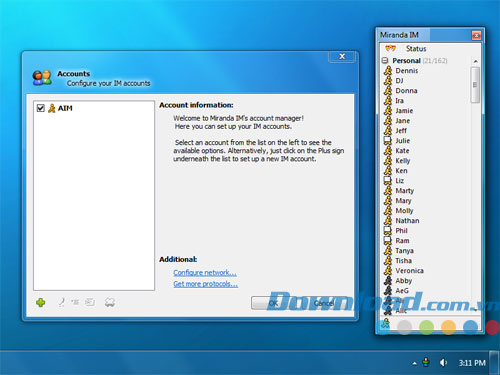Open the Configure network link

[205, 272]
